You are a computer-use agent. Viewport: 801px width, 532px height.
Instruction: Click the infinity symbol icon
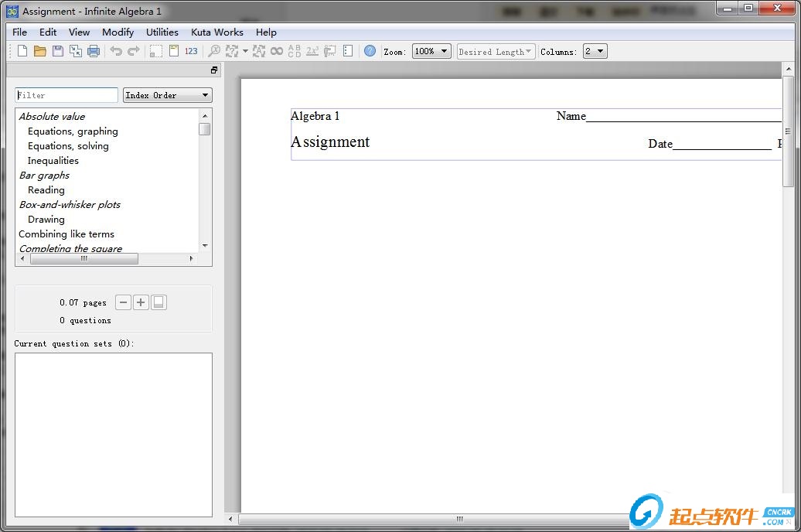click(276, 51)
